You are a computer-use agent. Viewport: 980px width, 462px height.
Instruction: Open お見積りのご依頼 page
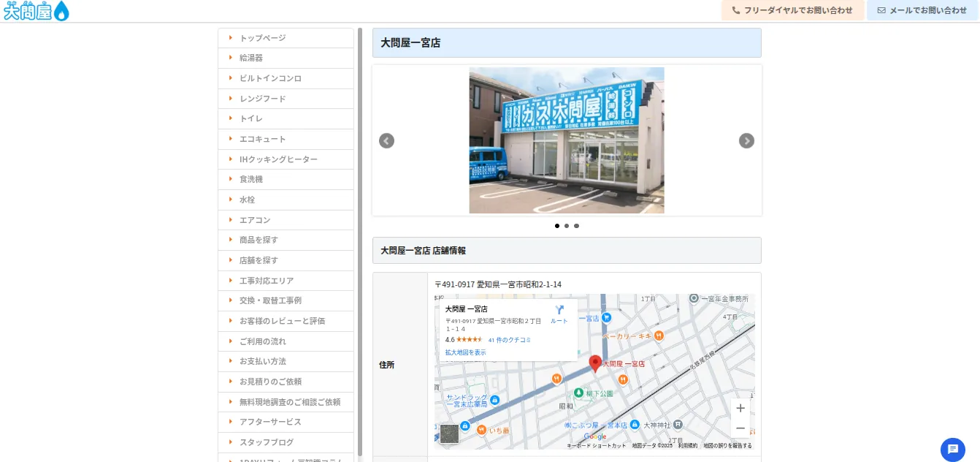[x=286, y=382]
